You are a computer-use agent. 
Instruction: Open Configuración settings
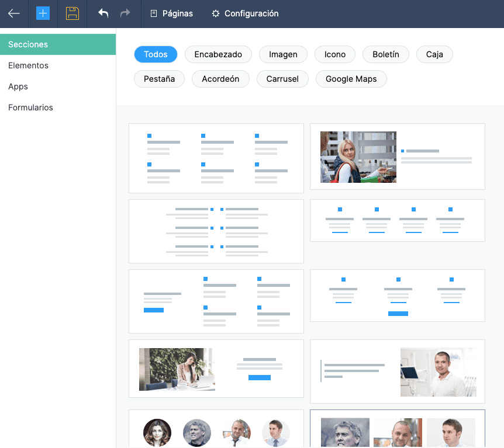(x=245, y=13)
